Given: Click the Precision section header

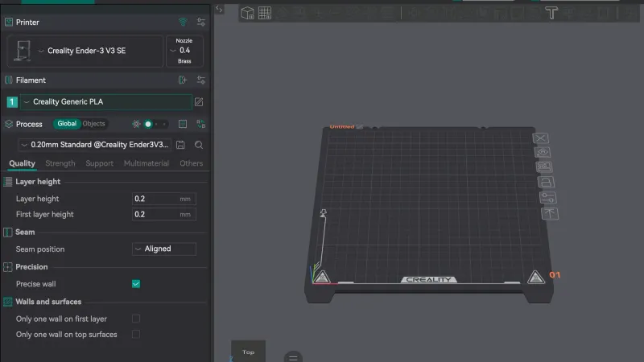Looking at the screenshot, I should [31, 267].
